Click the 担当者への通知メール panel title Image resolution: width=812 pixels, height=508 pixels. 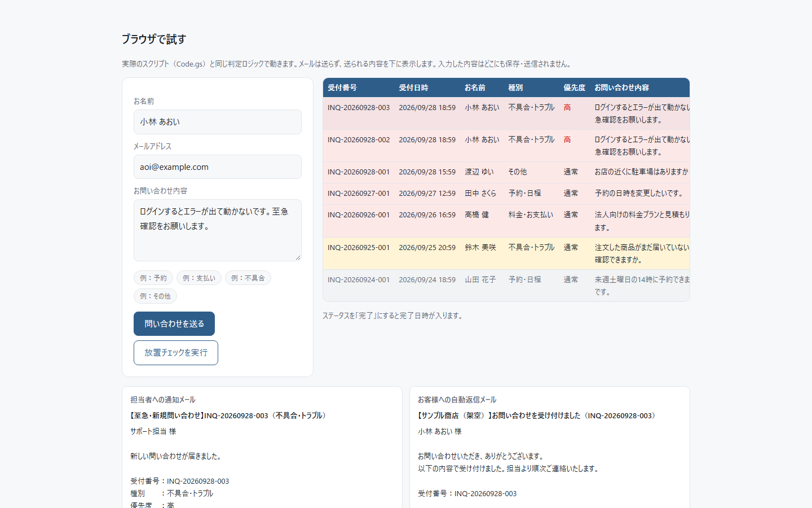tap(163, 400)
